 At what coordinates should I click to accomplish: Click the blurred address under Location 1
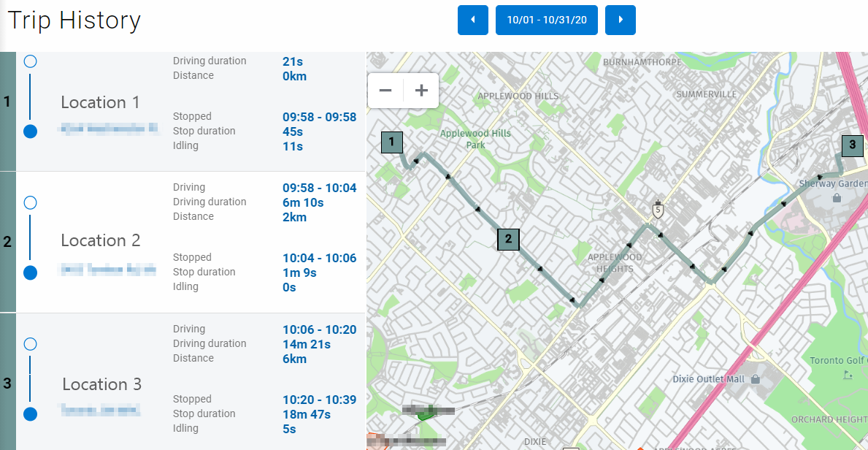(109, 129)
